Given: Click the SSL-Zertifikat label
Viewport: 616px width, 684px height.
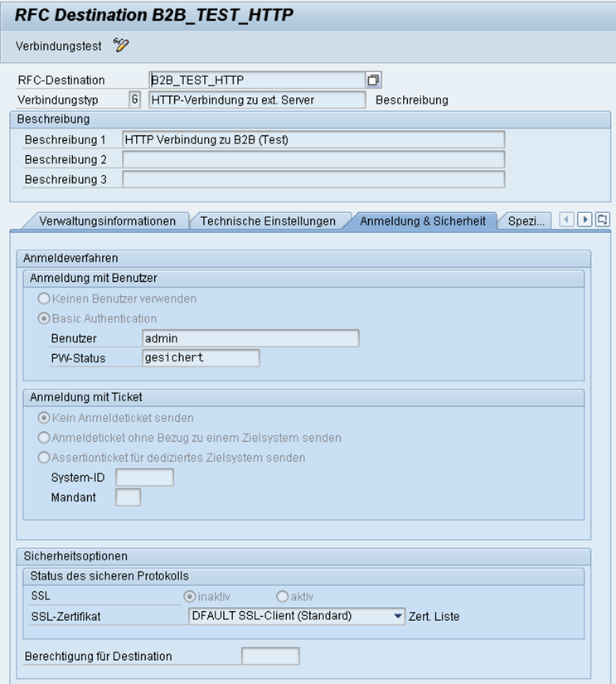Looking at the screenshot, I should (x=65, y=616).
